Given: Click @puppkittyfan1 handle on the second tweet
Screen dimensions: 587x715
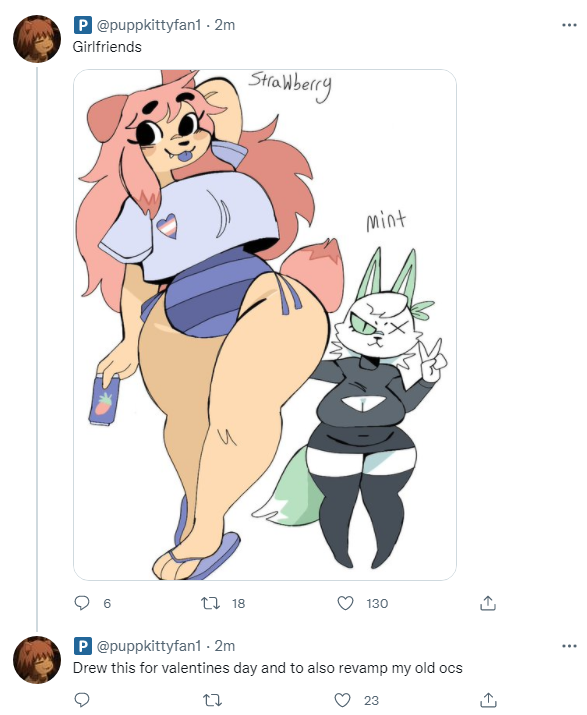Looking at the screenshot, I should (149, 646).
